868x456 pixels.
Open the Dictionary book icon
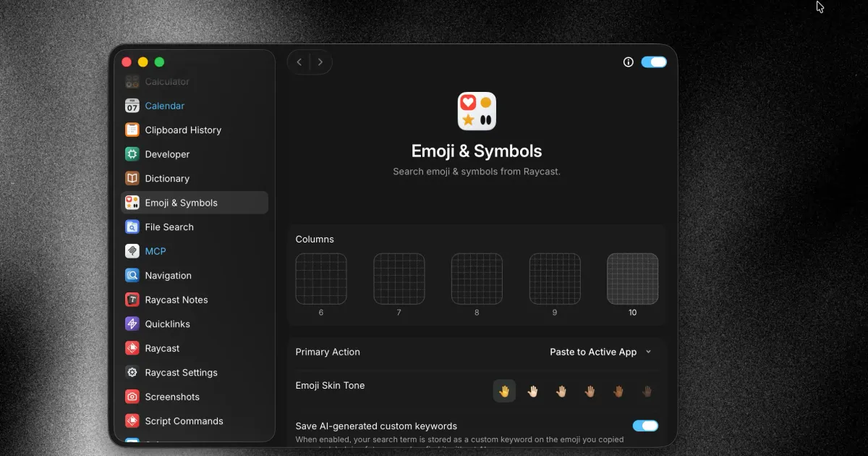[x=132, y=179]
